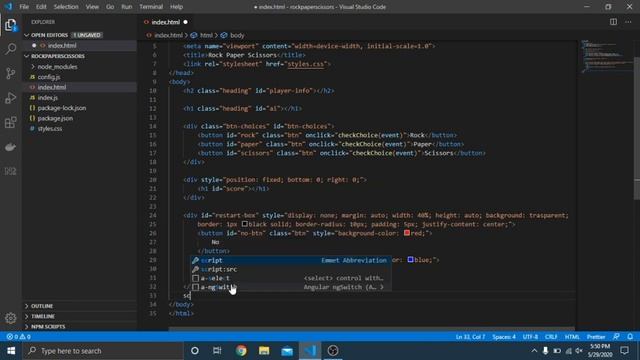
Task: Open the black color swatch picker
Action: pyautogui.click(x=244, y=224)
